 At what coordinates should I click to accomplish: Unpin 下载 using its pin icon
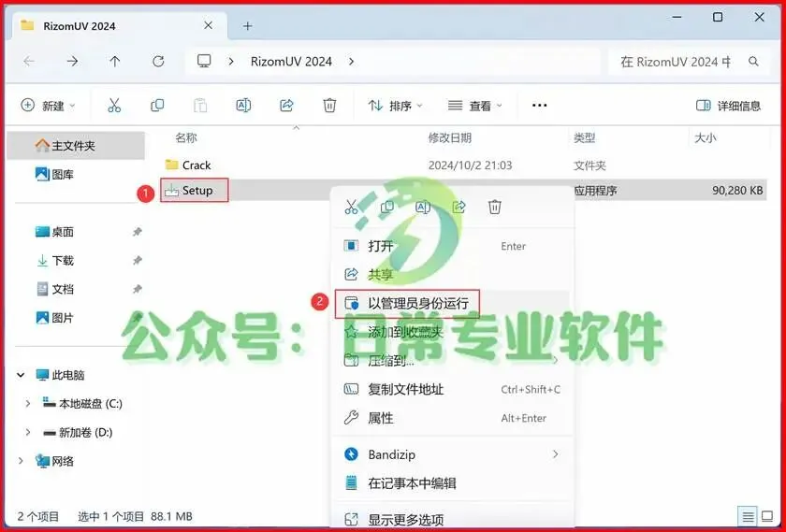137,261
